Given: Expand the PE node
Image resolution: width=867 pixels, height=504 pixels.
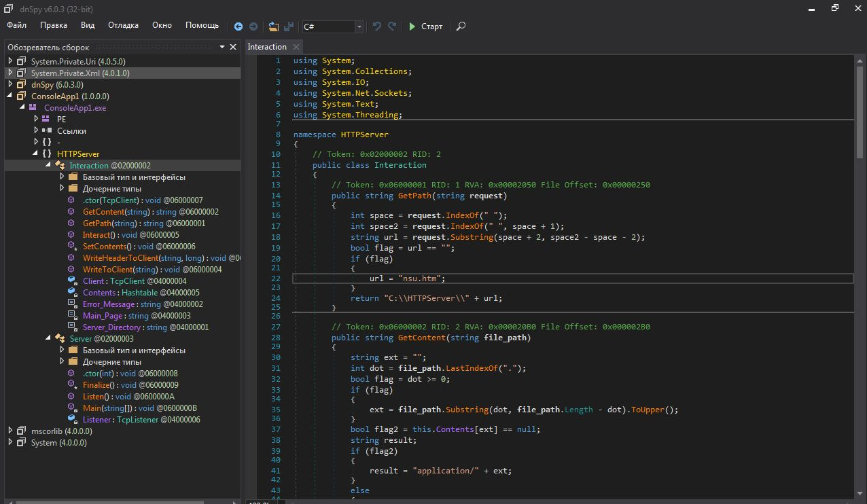Looking at the screenshot, I should click(x=36, y=119).
